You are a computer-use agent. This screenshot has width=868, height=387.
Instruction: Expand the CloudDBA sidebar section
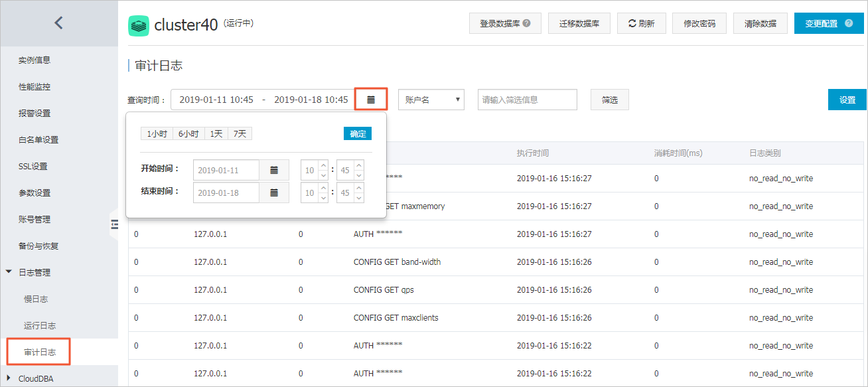coord(9,378)
